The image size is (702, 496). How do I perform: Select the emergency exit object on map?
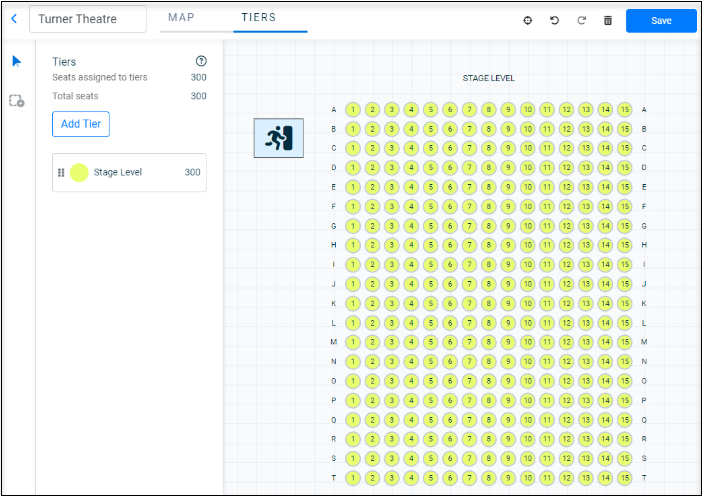pyautogui.click(x=278, y=138)
